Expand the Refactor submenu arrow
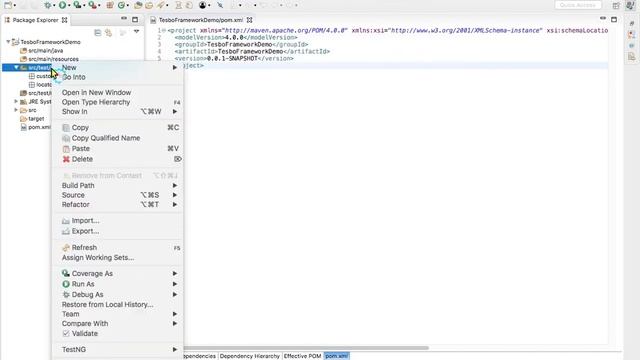640x360 pixels. 175,204
